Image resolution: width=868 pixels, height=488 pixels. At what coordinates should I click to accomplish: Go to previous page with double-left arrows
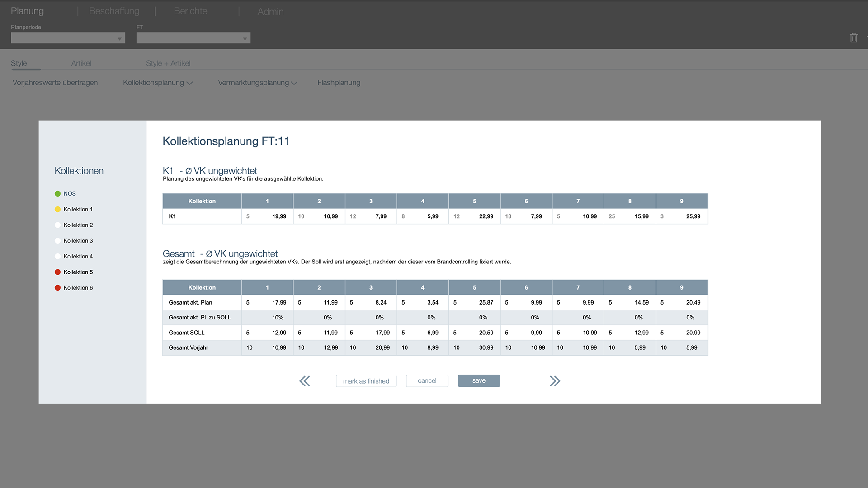tap(305, 381)
